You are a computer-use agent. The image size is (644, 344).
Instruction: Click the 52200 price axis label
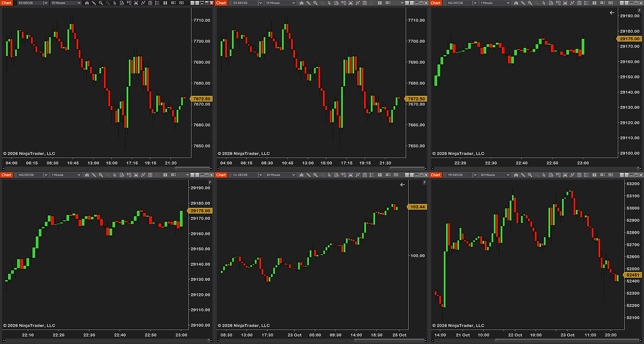pos(633,305)
